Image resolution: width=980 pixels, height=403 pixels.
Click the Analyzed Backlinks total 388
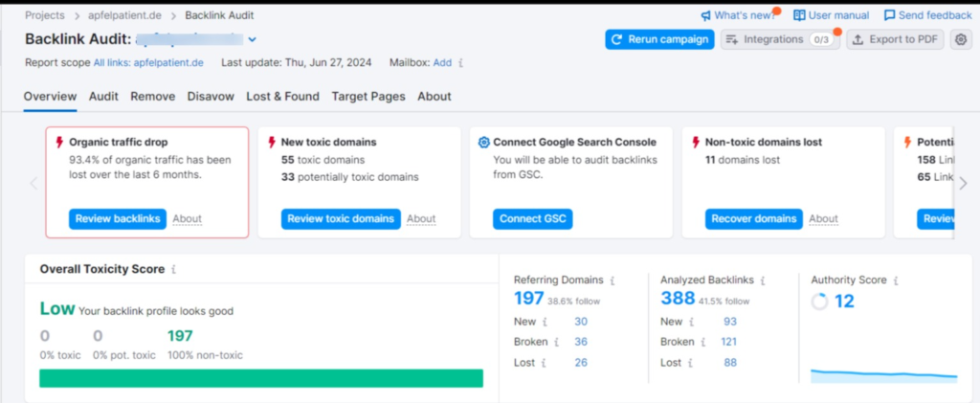678,299
